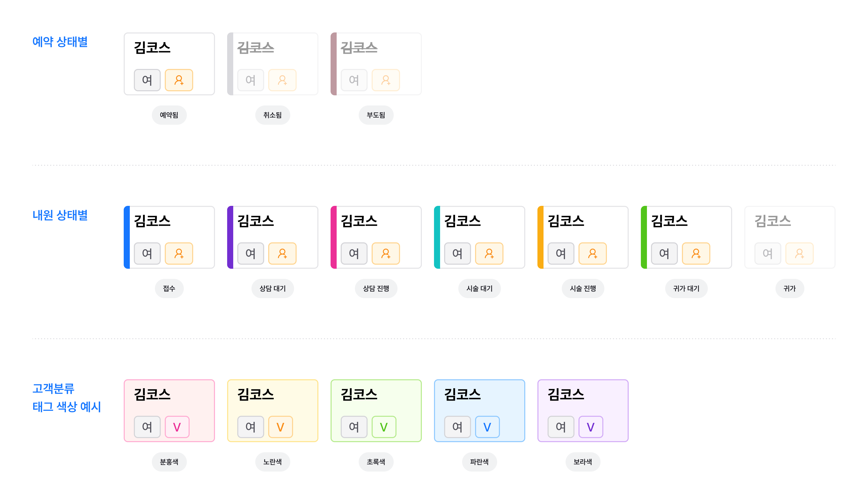Click new-patient icon on 상담 대기 card

pos(282,254)
